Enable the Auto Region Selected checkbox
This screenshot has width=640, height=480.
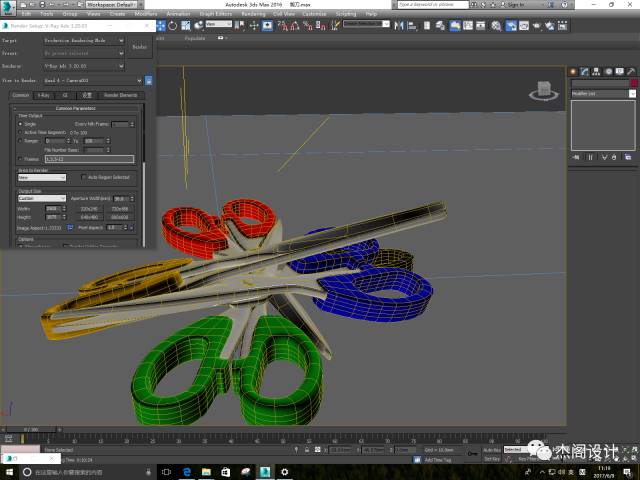pyautogui.click(x=84, y=177)
